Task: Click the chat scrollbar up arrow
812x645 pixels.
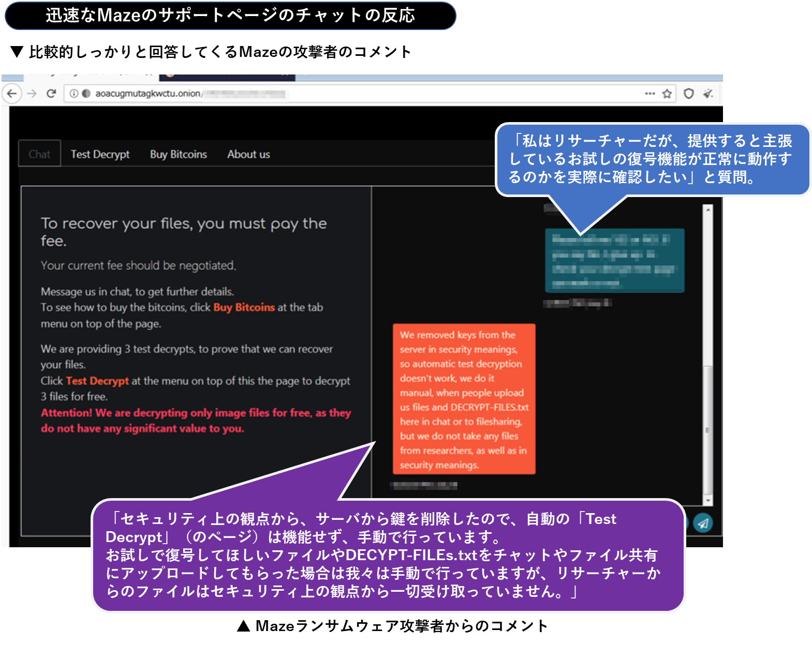Action: coord(707,209)
